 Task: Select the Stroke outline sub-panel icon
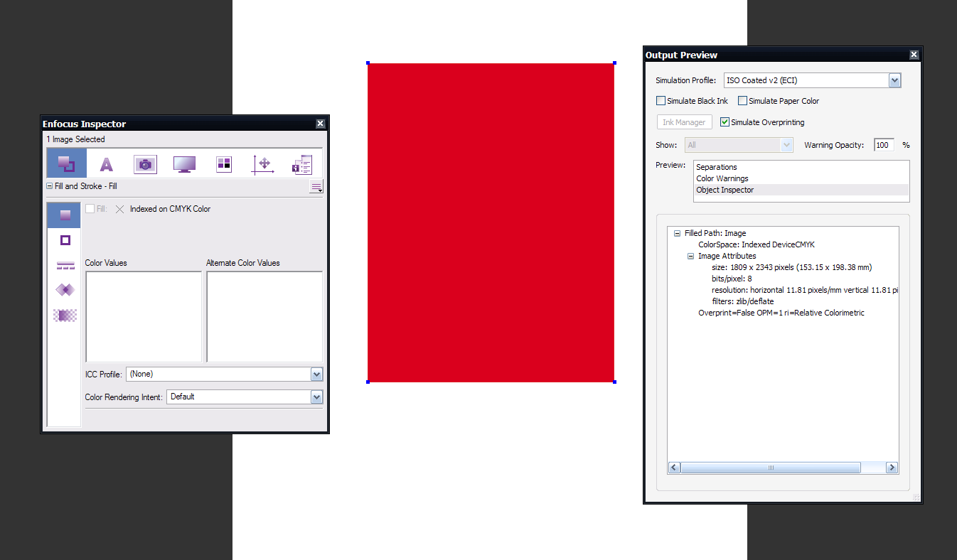tap(65, 240)
